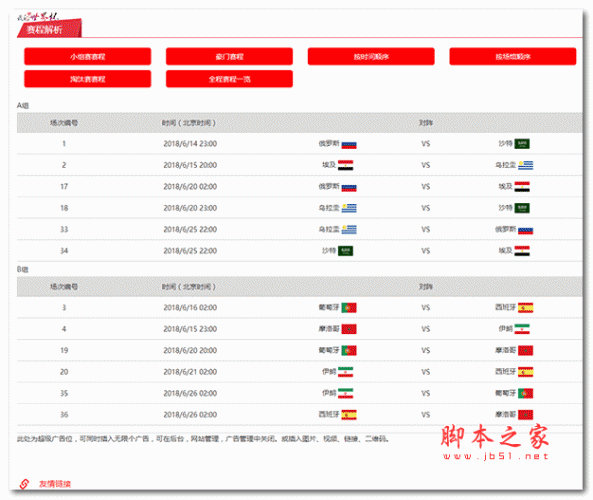Click the Iran flag in match 4 row
This screenshot has width=593, height=500.
pyautogui.click(x=522, y=329)
